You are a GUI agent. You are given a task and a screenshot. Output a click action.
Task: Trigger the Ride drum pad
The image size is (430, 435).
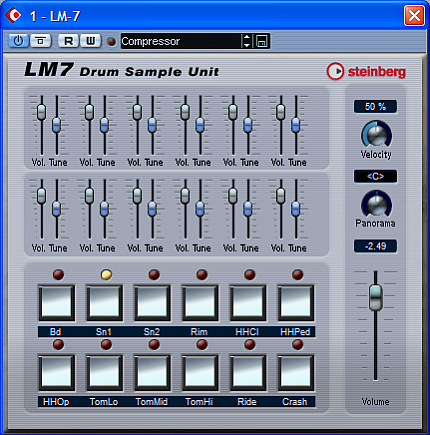[248, 373]
